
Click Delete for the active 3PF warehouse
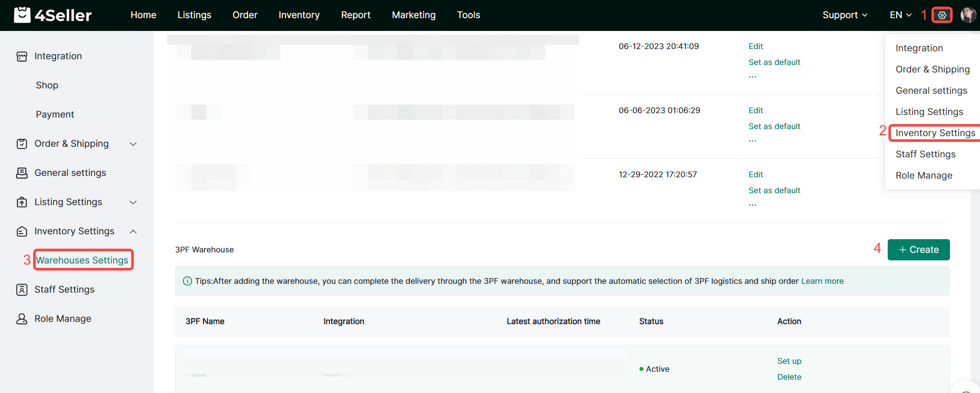[789, 377]
